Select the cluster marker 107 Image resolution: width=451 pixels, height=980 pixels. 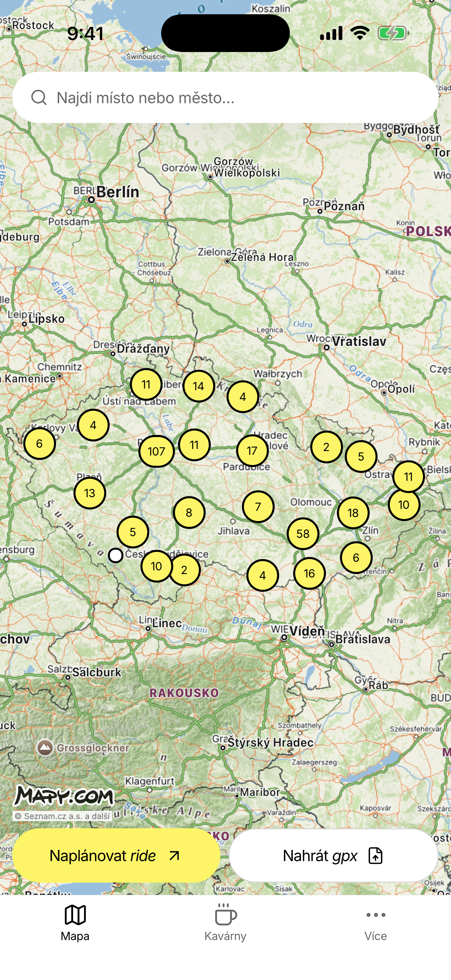[156, 451]
